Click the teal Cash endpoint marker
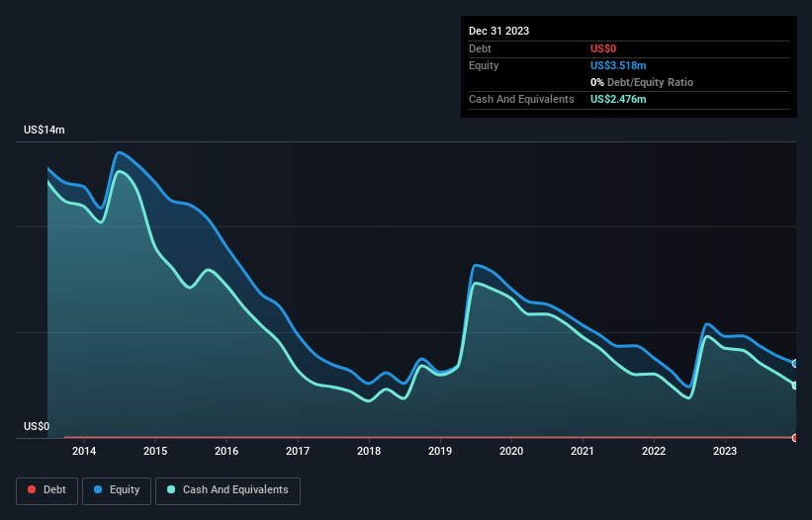The image size is (812, 520). pyautogui.click(x=795, y=386)
